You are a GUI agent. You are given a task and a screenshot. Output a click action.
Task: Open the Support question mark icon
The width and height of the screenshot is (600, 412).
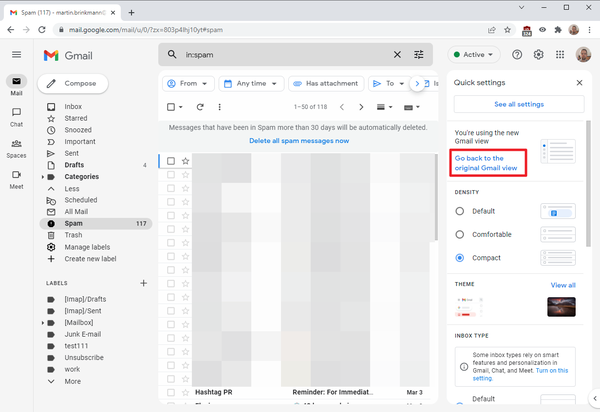tap(517, 55)
